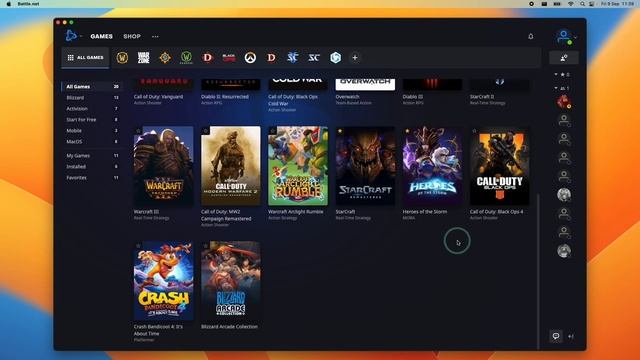Open the Call of Duty: Vanguard title link
The width and height of the screenshot is (640, 360).
point(158,97)
